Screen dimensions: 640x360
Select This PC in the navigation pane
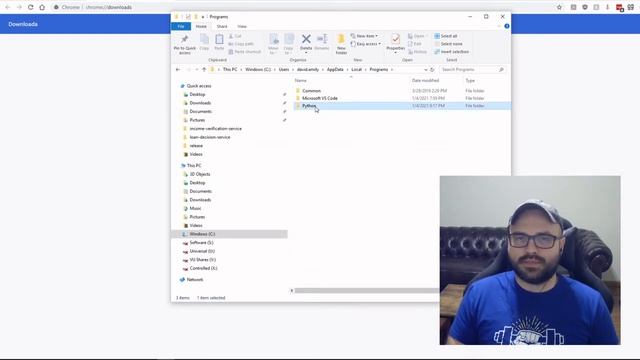click(194, 165)
